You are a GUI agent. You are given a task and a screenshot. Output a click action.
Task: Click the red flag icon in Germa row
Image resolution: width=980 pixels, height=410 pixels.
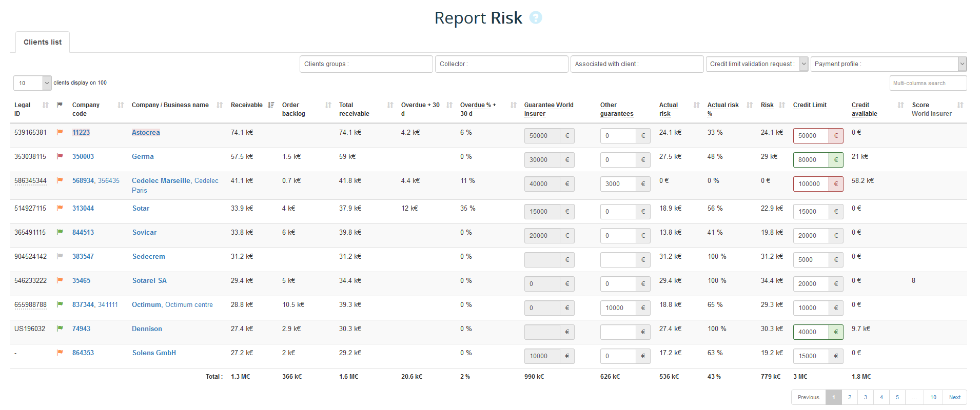[60, 156]
